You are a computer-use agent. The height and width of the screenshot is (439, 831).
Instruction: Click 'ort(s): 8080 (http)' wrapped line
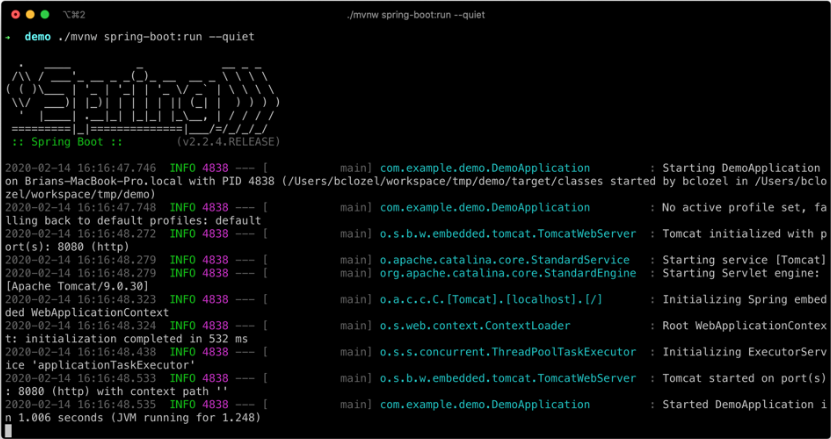click(67, 247)
